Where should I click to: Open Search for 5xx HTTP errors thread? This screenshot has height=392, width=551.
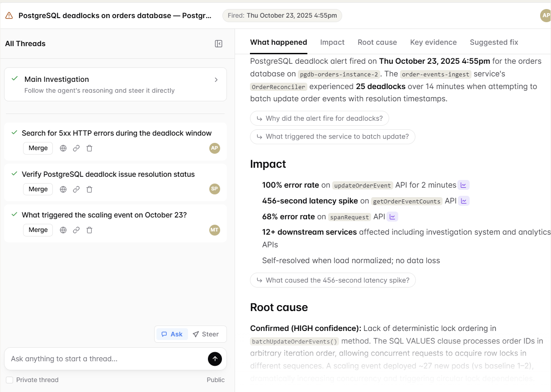(x=117, y=133)
